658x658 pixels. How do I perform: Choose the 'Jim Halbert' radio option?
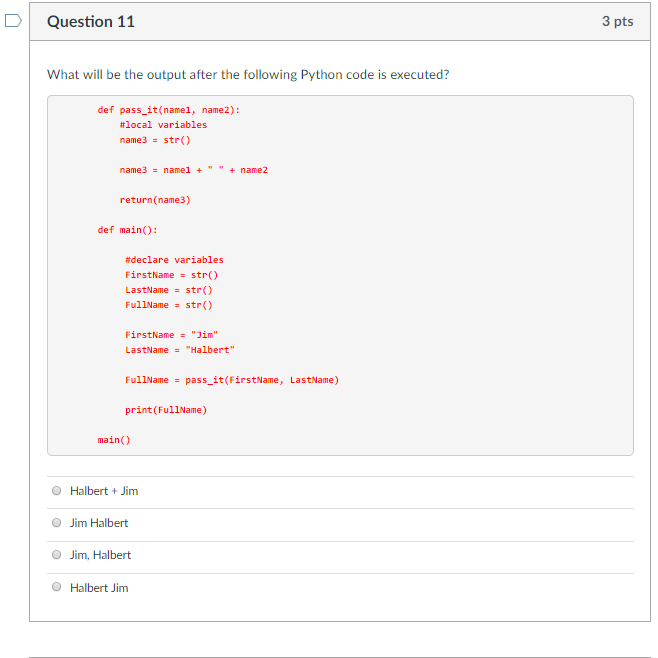[57, 522]
